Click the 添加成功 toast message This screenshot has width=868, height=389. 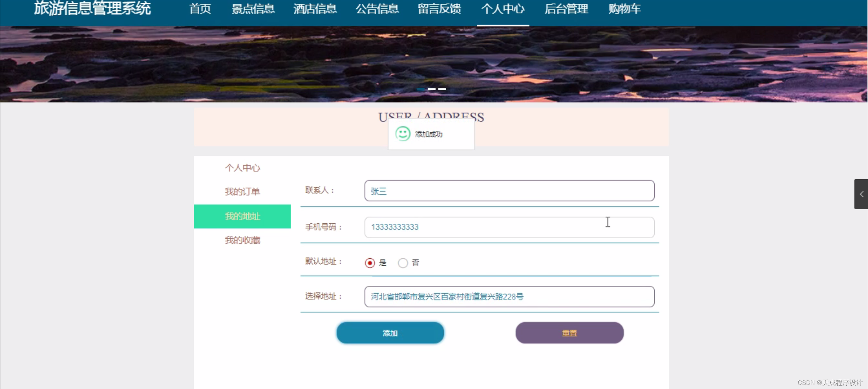[x=429, y=134]
